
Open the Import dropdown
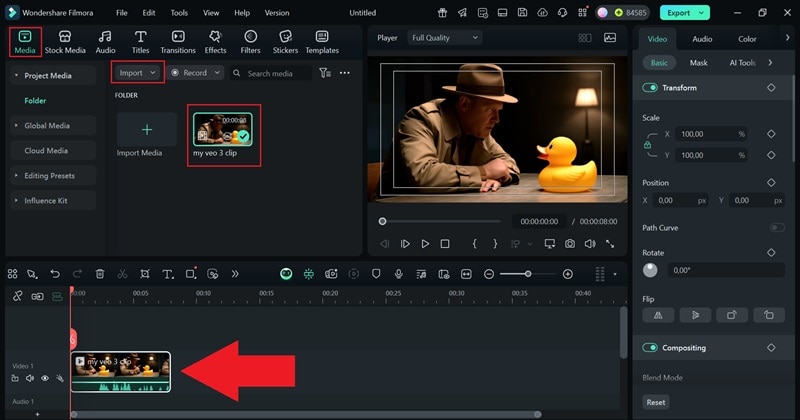point(137,73)
